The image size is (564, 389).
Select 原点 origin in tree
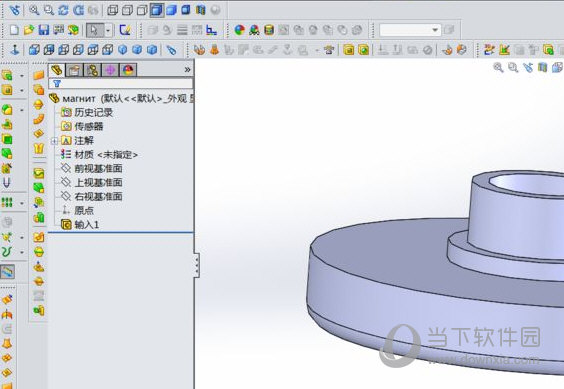77,211
